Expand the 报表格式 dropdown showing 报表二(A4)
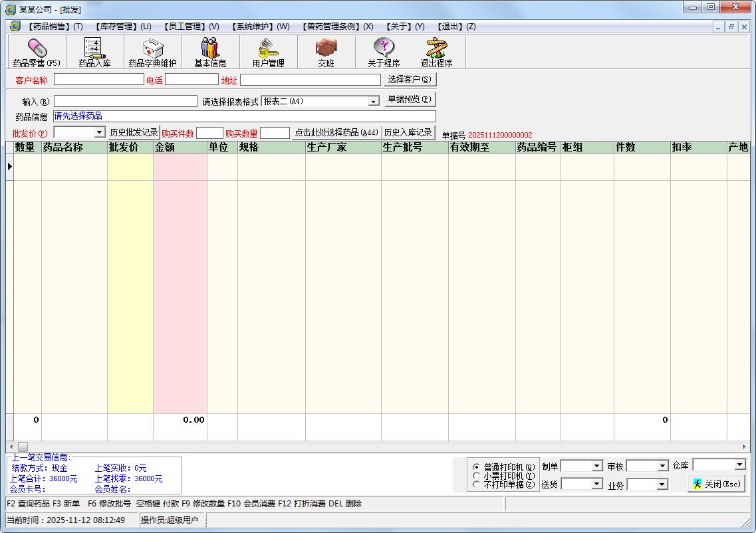Image resolution: width=756 pixels, height=533 pixels. [x=374, y=102]
